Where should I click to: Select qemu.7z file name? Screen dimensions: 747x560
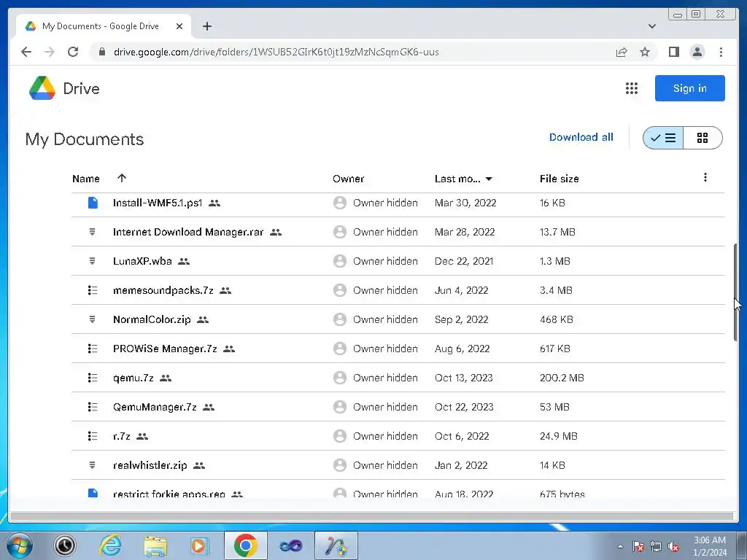tap(133, 378)
